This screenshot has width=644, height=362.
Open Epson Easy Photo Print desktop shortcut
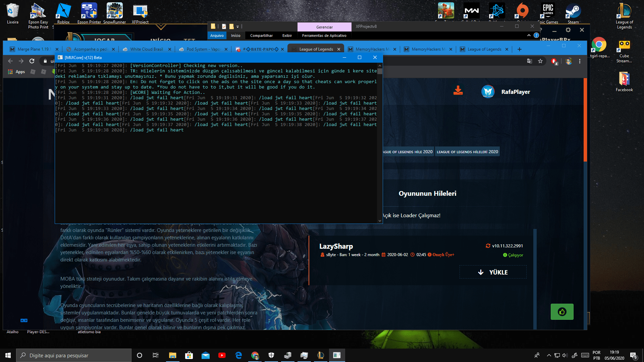38,15
